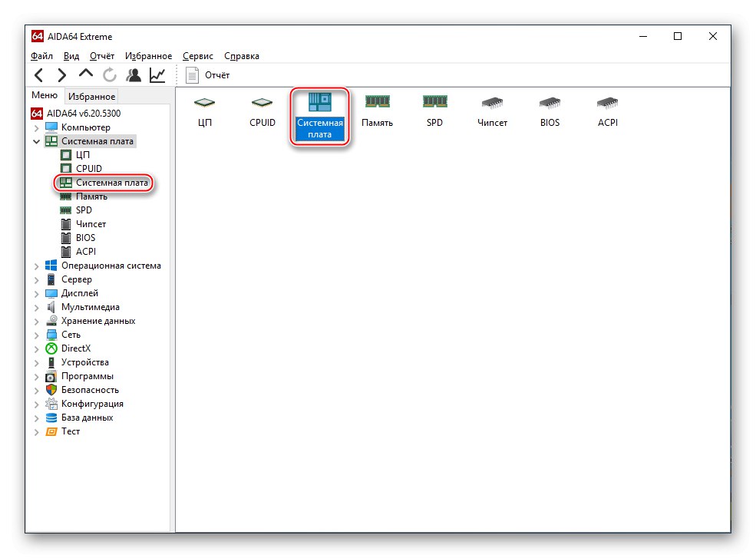The image size is (756, 558).
Task: Select the Хранение данных tree label
Action: 98,321
